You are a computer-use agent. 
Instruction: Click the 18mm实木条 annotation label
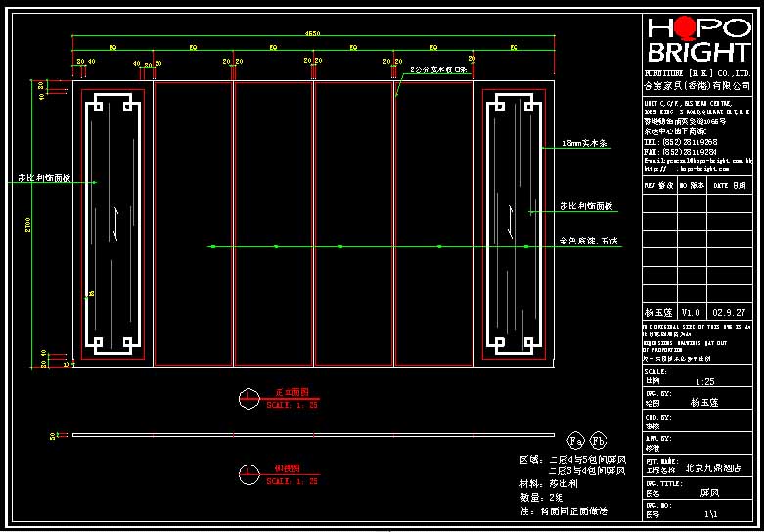(587, 144)
